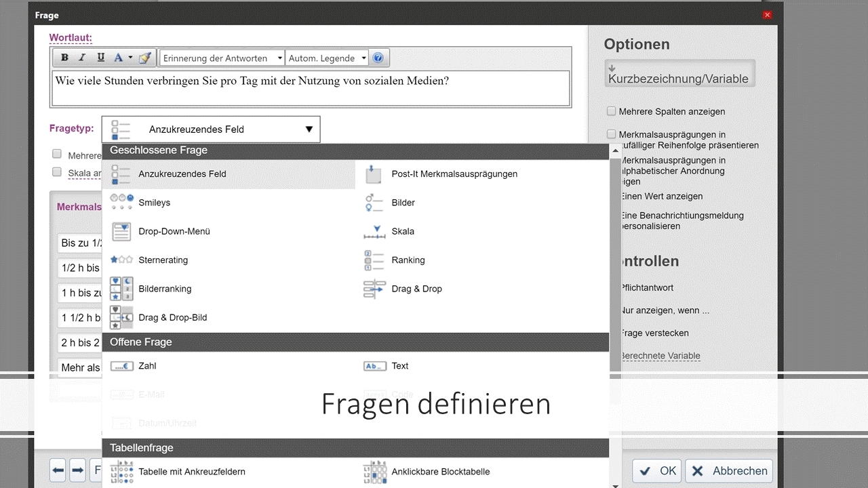Click the font color A icon

118,58
